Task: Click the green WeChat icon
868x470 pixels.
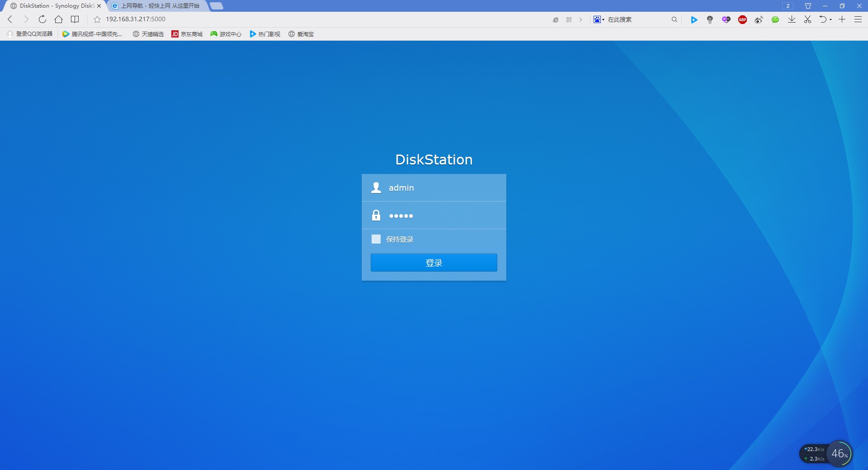Action: pyautogui.click(x=775, y=19)
